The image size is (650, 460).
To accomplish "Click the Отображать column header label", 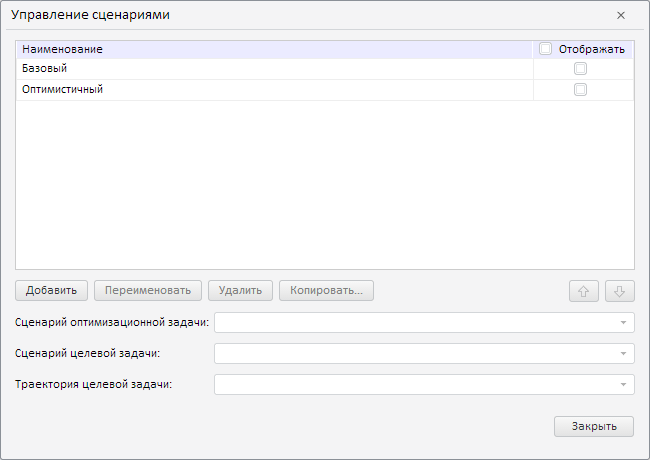I will coord(592,48).
